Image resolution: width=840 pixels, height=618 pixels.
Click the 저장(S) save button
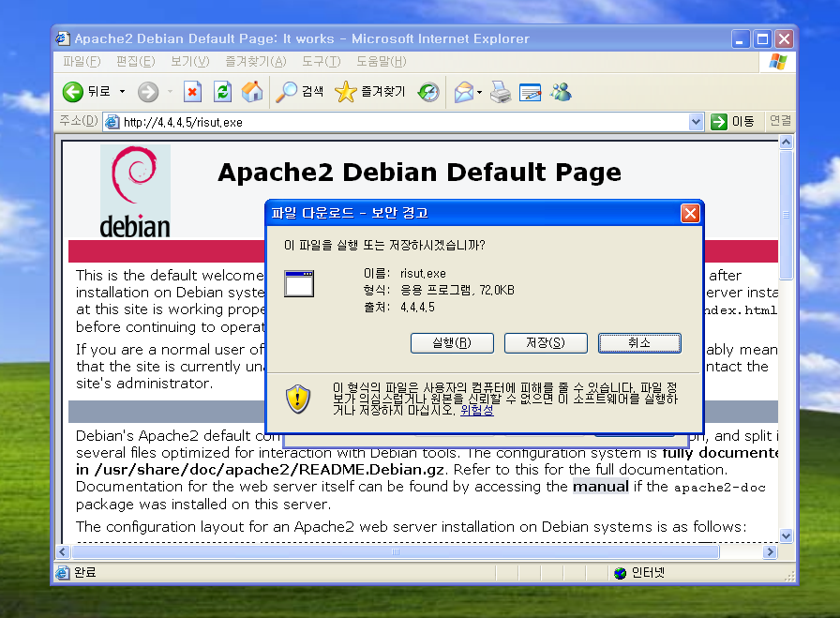point(546,343)
